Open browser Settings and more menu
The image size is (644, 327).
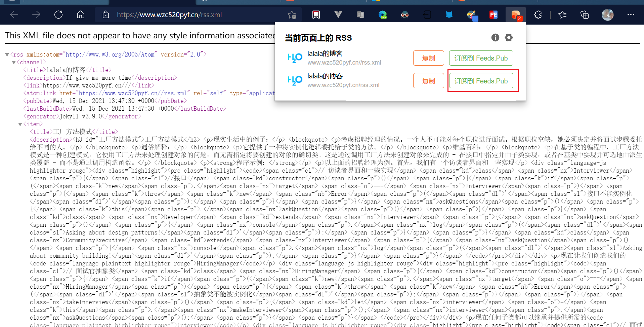coord(631,15)
